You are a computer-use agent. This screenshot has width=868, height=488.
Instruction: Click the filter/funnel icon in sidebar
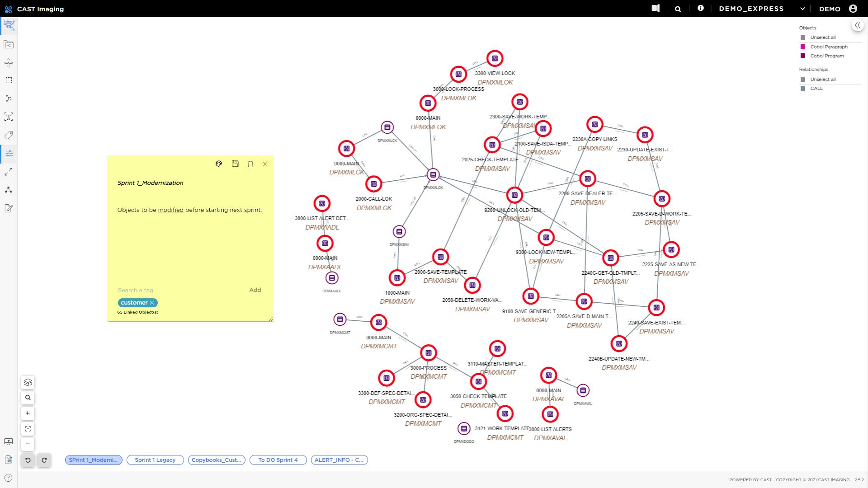coord(8,153)
